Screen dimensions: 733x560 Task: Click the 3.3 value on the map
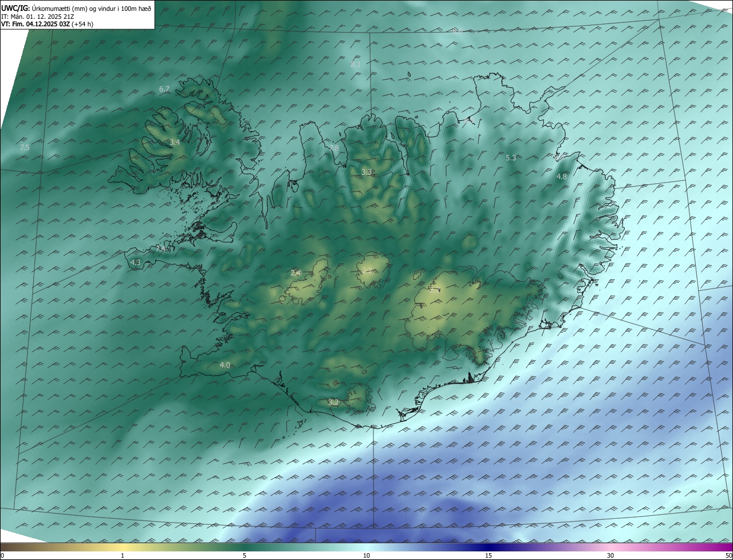tap(366, 172)
